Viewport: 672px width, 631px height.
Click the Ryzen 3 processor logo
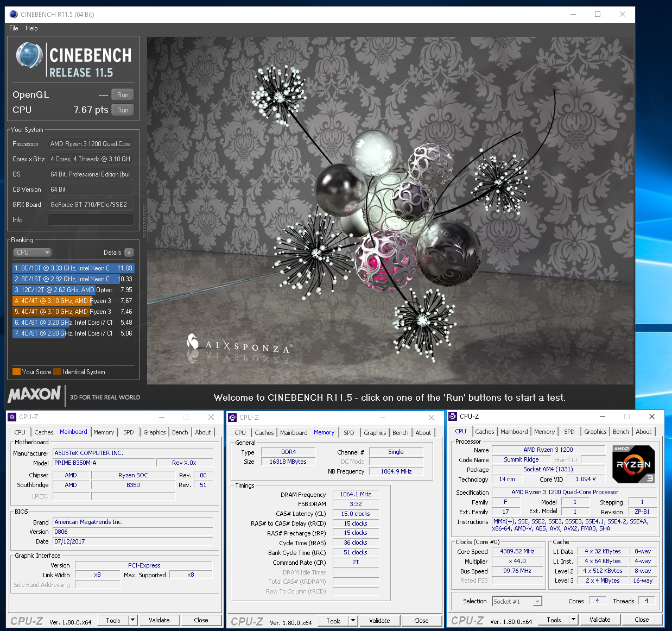633,464
